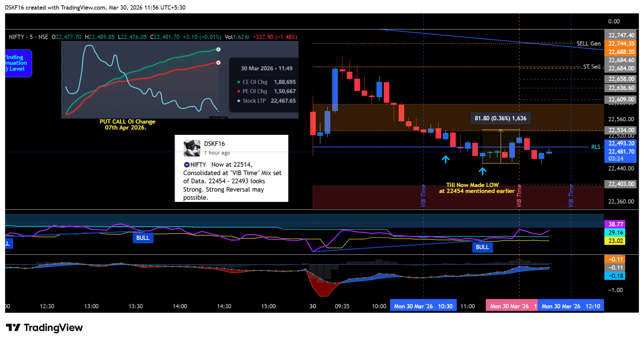Click today's BULL label after 11:00
Screen dimensions: 644x342
point(483,247)
